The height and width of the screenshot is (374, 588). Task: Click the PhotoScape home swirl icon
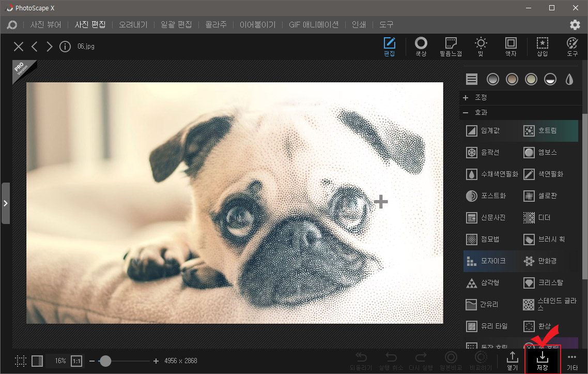pyautogui.click(x=12, y=25)
